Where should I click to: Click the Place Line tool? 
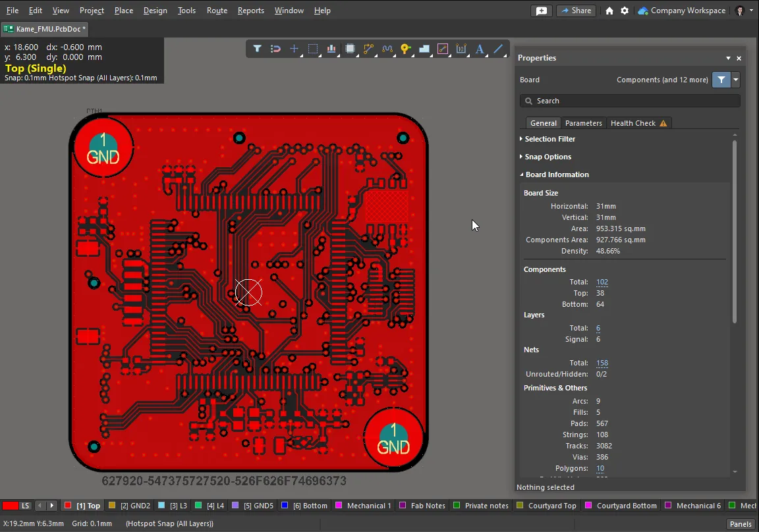pos(498,49)
